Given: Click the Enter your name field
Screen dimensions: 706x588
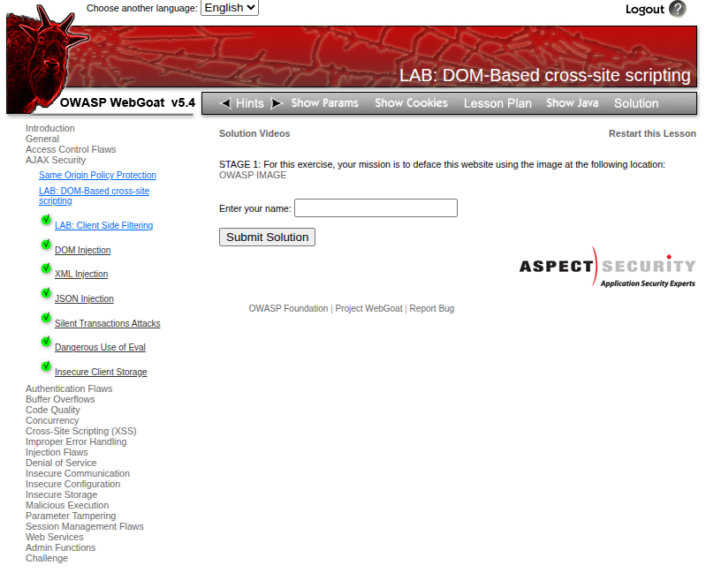Looking at the screenshot, I should [x=376, y=207].
